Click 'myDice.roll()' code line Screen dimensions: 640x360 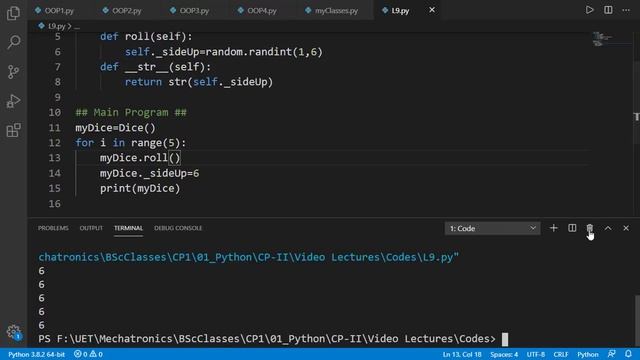pyautogui.click(x=140, y=158)
